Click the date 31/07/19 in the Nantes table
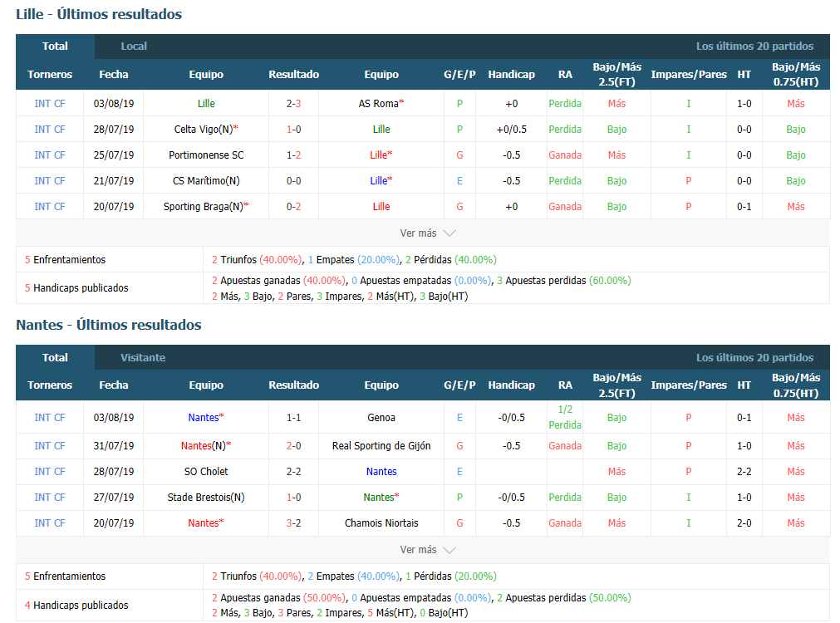 click(114, 446)
